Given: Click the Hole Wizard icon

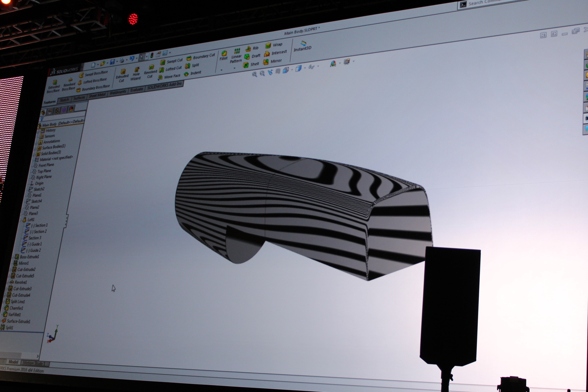Looking at the screenshot, I should (x=137, y=70).
